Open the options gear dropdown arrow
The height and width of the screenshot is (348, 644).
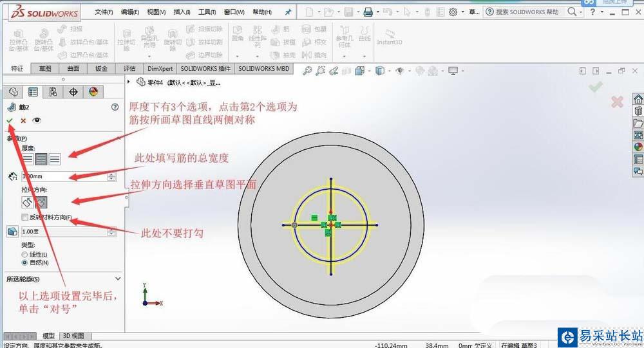pos(462,12)
